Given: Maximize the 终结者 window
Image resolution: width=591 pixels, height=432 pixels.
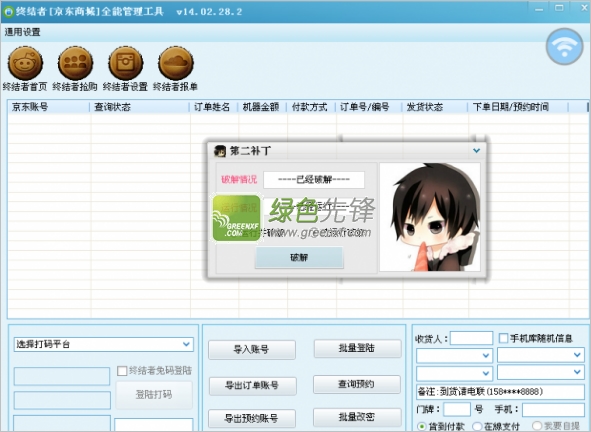Looking at the screenshot, I should click(x=559, y=8).
